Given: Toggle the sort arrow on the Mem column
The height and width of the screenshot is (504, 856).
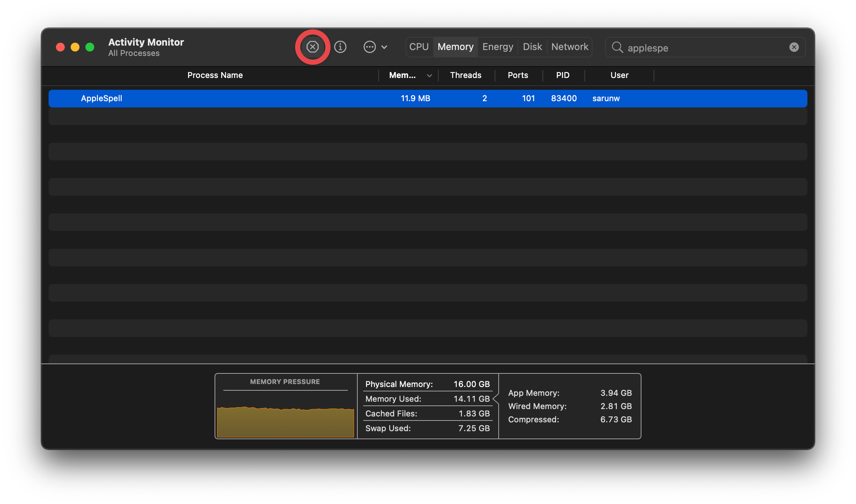Looking at the screenshot, I should pos(429,75).
